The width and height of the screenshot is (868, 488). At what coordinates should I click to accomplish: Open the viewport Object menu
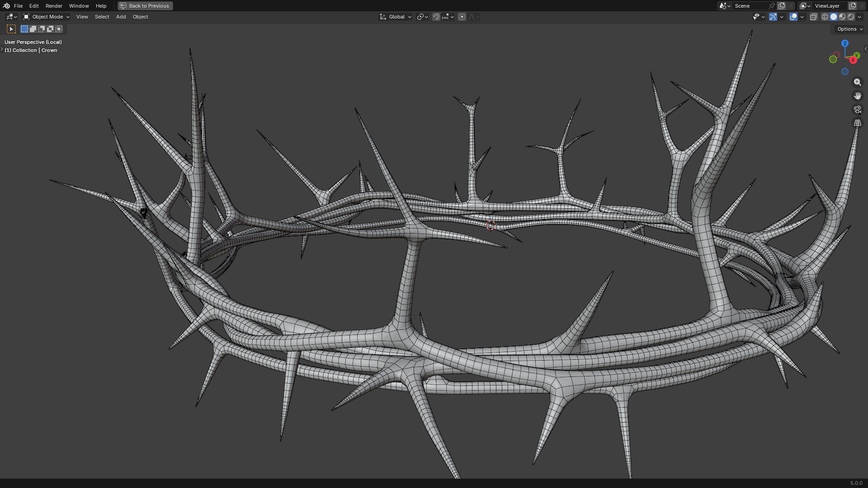(x=140, y=17)
